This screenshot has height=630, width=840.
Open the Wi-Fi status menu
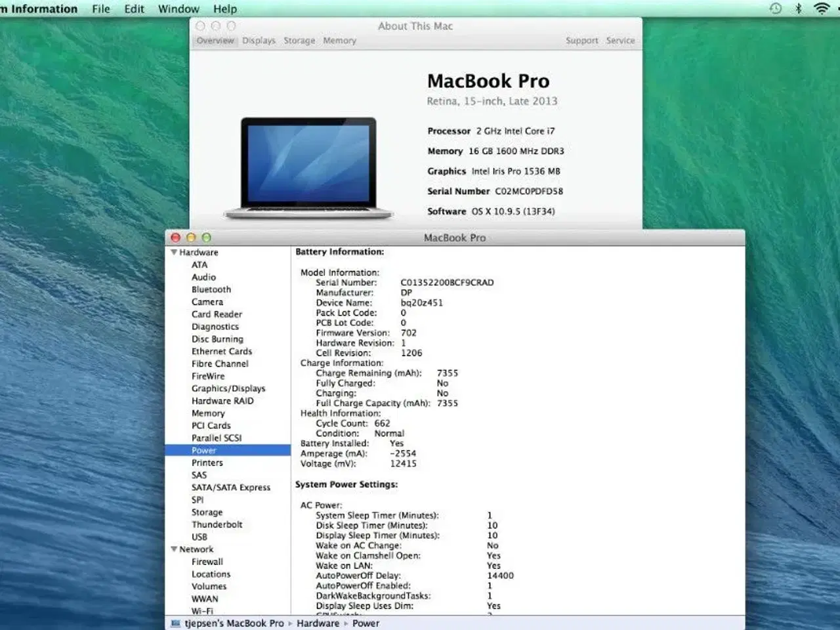coord(821,9)
